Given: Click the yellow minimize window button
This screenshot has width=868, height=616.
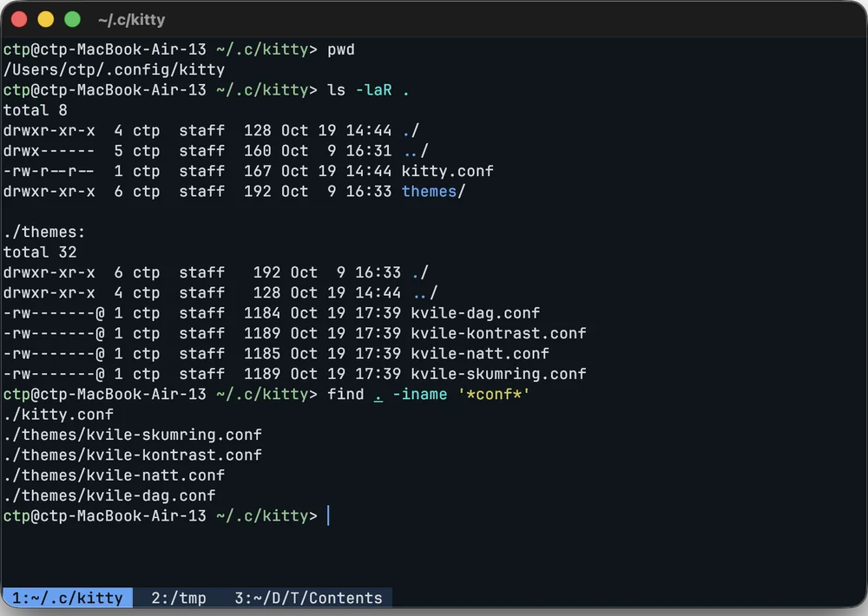Looking at the screenshot, I should (46, 19).
